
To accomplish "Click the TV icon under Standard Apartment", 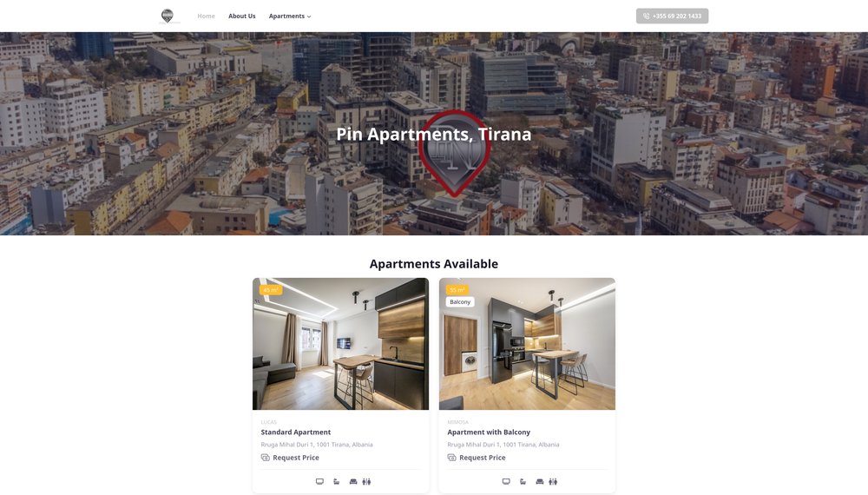I will (319, 482).
